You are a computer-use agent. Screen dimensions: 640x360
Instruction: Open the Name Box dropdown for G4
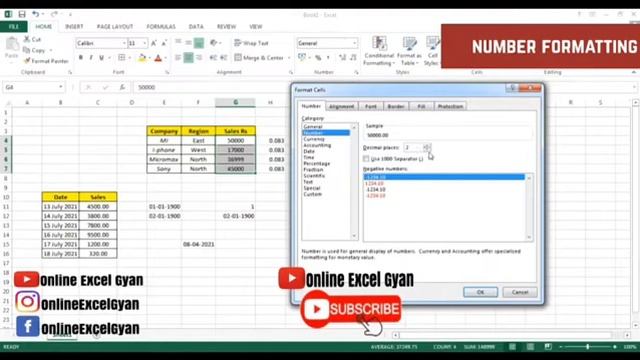pyautogui.click(x=60, y=87)
